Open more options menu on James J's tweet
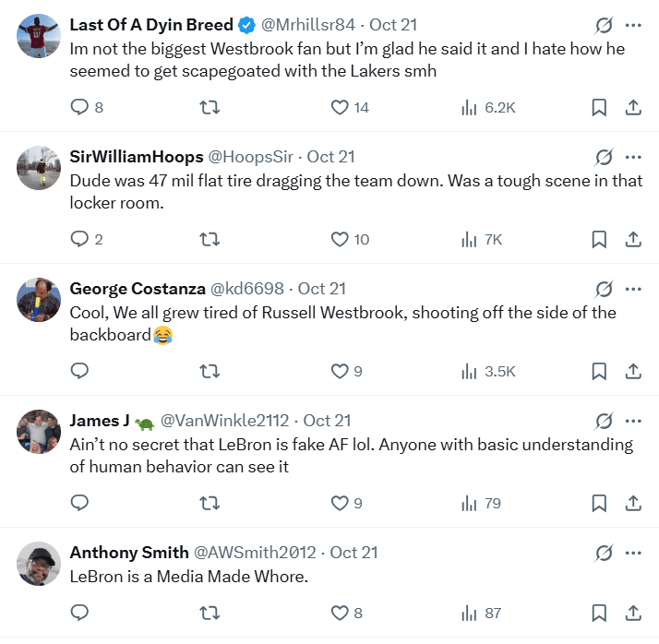The width and height of the screenshot is (659, 644). pos(633,421)
